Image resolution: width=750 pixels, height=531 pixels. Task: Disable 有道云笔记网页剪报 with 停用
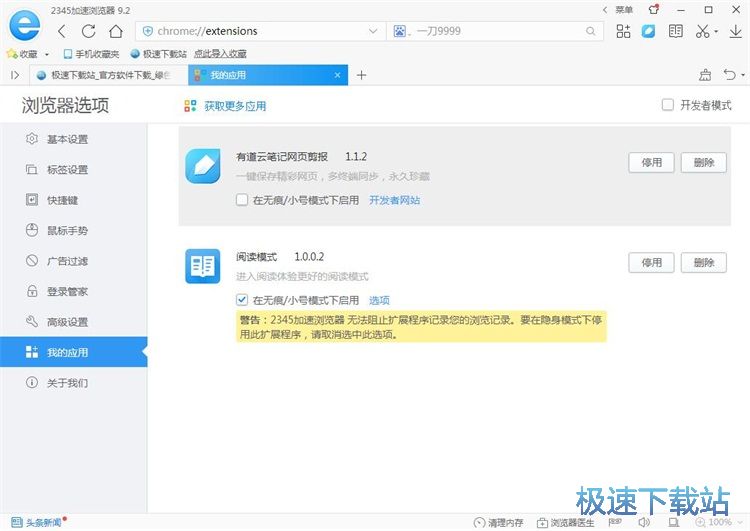(x=651, y=163)
